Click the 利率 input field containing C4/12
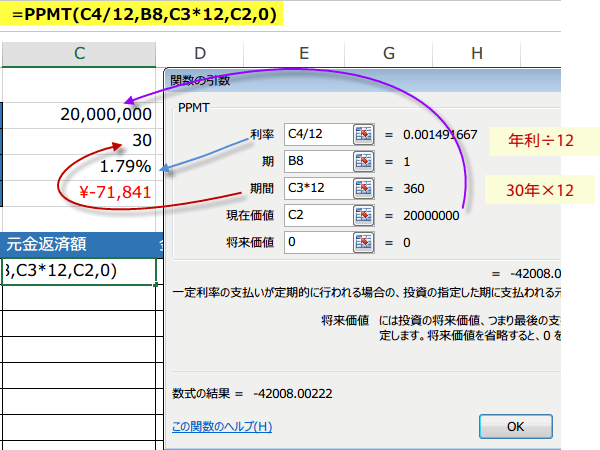Screen dimensions: 600x450 click(318, 134)
